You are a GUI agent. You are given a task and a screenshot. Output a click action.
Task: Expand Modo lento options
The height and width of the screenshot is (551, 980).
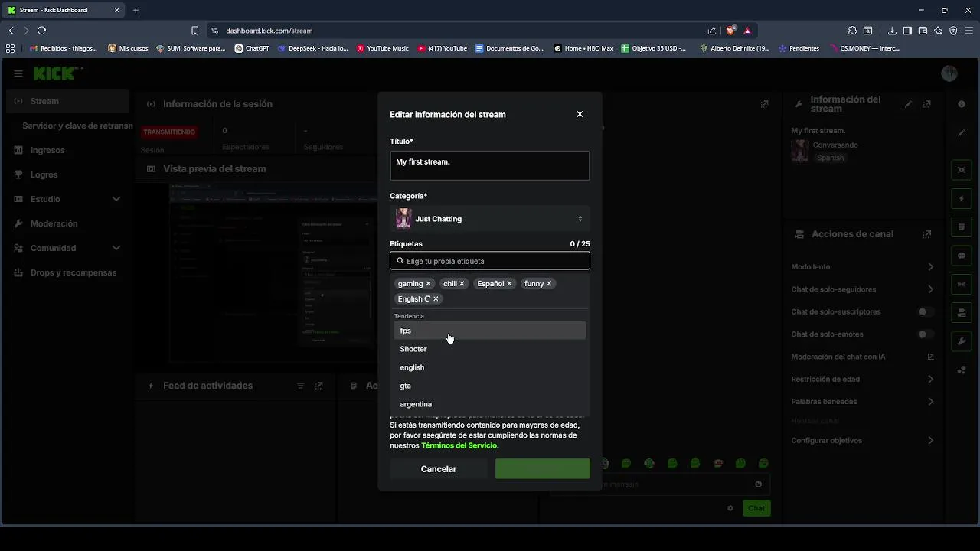coord(930,267)
